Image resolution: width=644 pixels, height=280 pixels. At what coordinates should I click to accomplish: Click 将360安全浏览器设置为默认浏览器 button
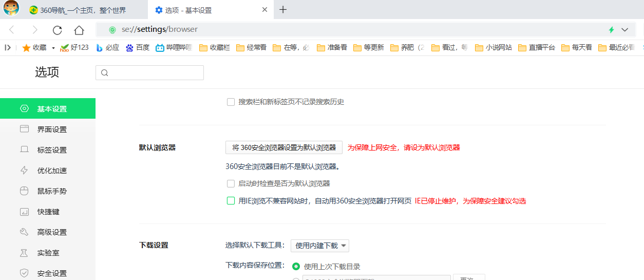pyautogui.click(x=284, y=147)
